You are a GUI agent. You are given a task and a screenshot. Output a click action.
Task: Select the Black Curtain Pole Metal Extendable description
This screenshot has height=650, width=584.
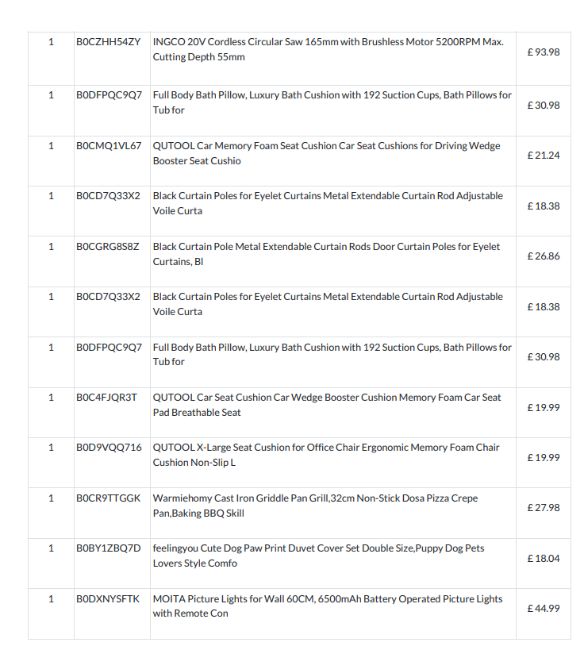coord(326,254)
